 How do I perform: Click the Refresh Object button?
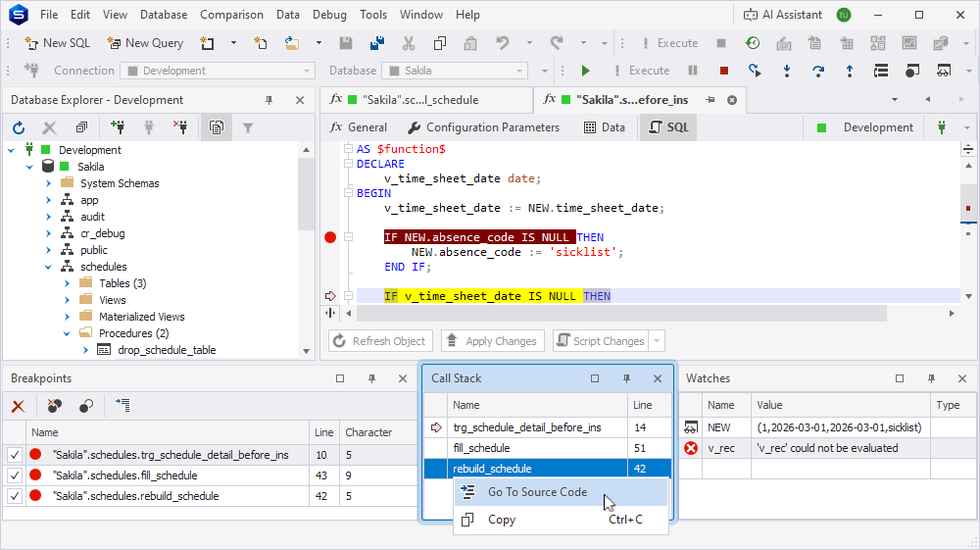point(380,341)
